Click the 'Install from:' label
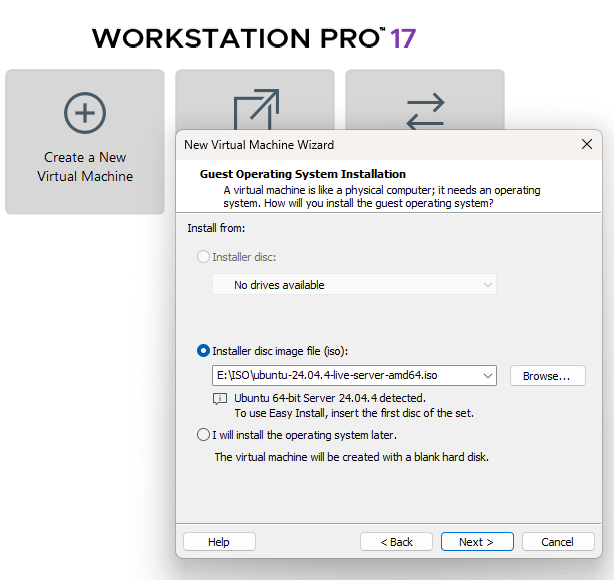The image size is (614, 580). tap(216, 228)
